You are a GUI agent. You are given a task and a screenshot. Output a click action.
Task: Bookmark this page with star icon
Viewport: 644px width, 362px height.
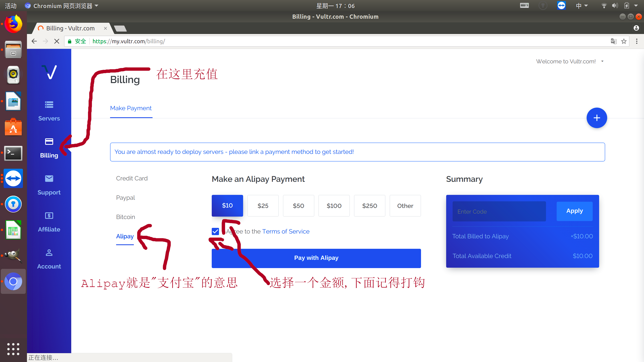pyautogui.click(x=624, y=41)
